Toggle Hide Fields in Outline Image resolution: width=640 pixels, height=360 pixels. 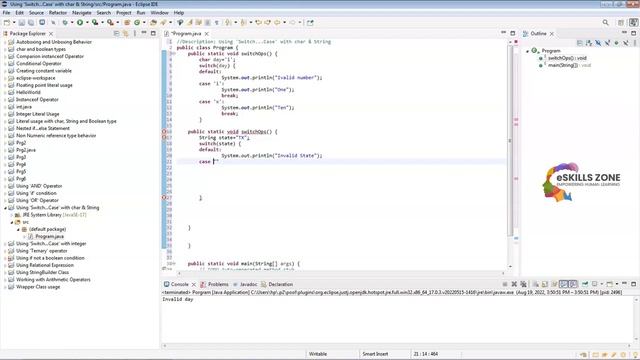click(598, 43)
